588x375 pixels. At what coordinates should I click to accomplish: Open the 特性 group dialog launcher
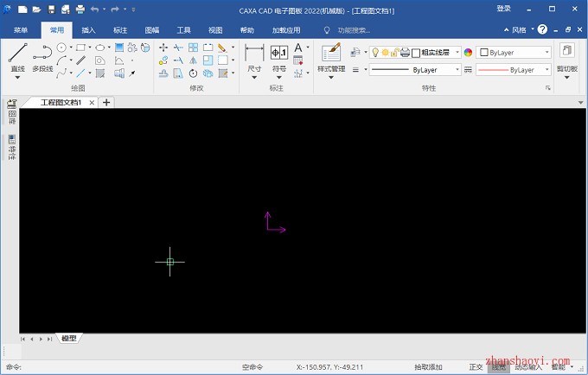[548, 88]
